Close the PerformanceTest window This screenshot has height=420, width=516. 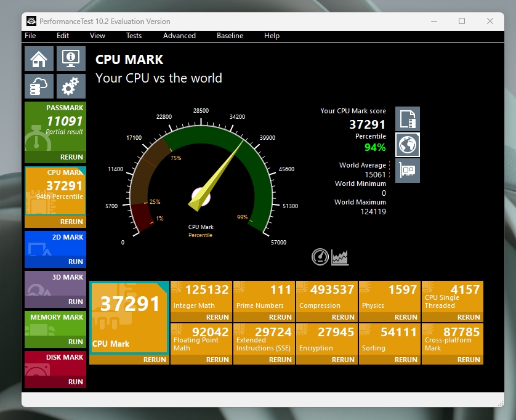pos(490,21)
